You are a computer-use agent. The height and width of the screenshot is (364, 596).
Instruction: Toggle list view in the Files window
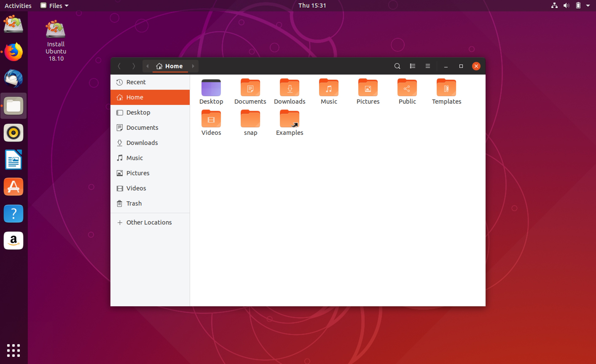point(412,66)
